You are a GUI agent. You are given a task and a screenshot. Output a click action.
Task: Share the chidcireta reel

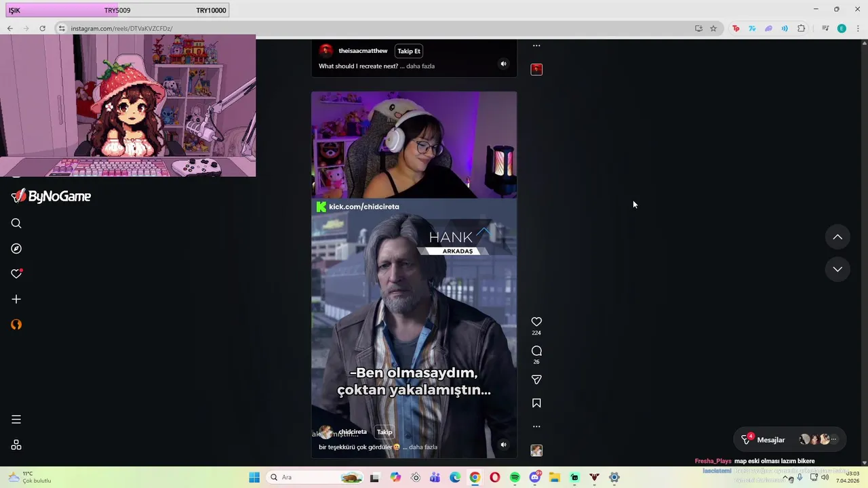[536, 380]
